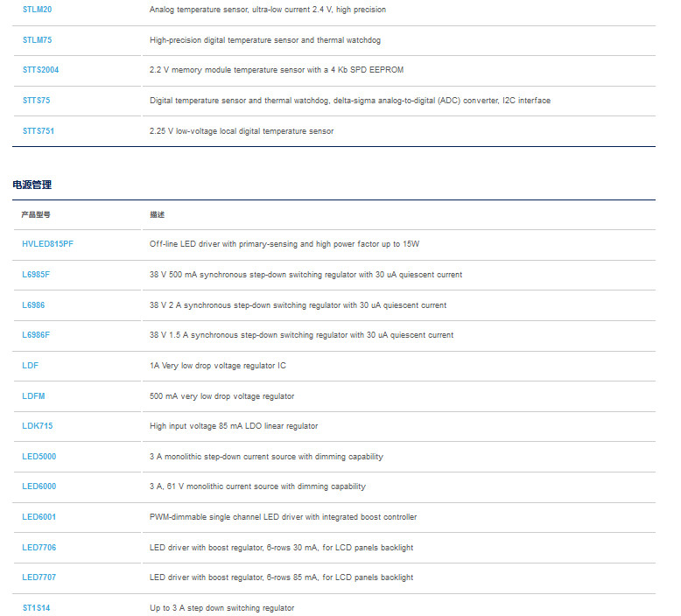The height and width of the screenshot is (616, 681).
Task: Open the LED6000 product link
Action: [x=39, y=486]
